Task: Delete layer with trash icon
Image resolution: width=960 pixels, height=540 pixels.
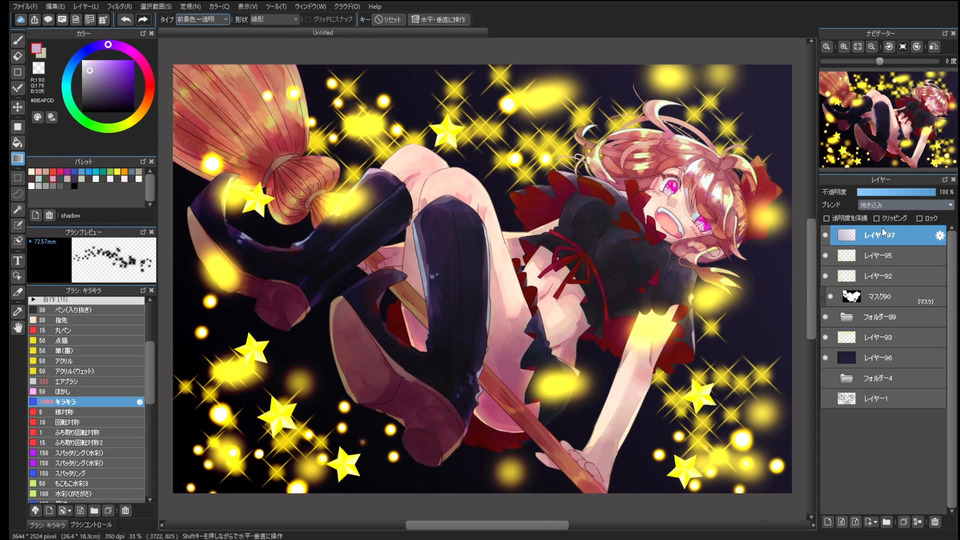Action: click(x=934, y=522)
